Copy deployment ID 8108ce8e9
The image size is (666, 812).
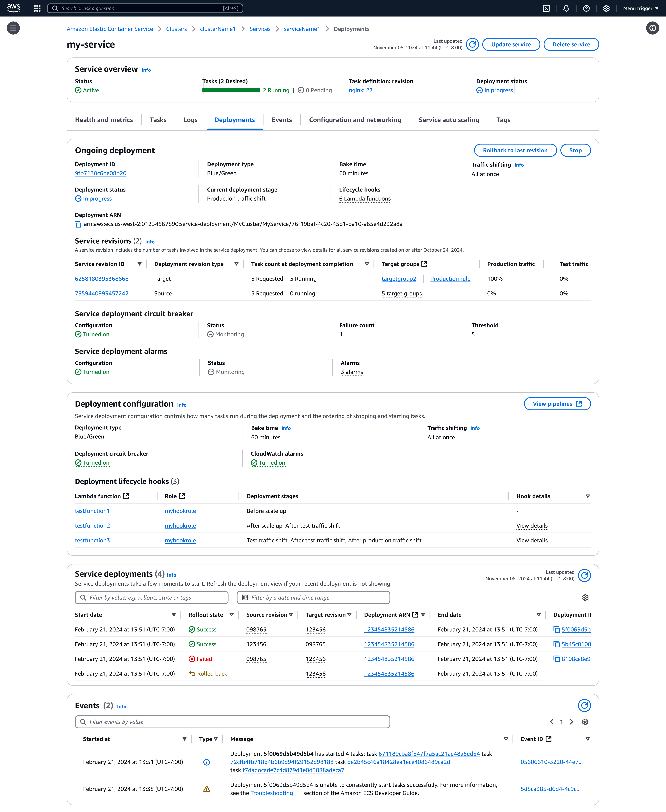557,659
